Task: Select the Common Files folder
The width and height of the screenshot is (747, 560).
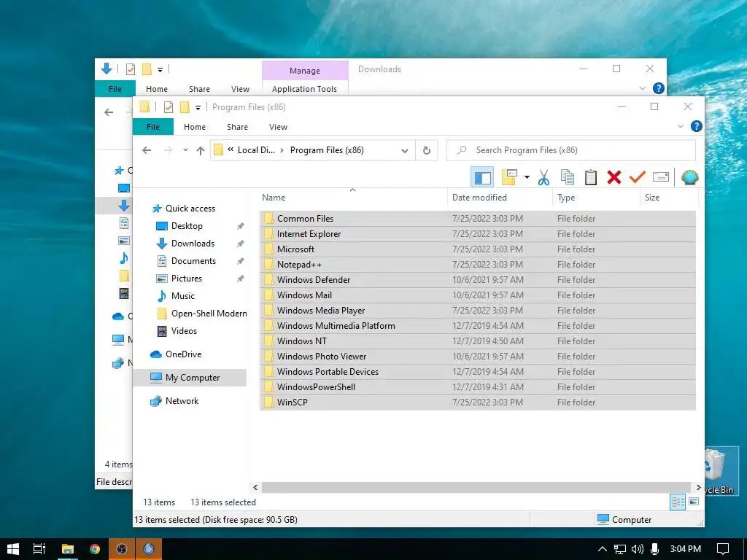Action: pos(477,219)
